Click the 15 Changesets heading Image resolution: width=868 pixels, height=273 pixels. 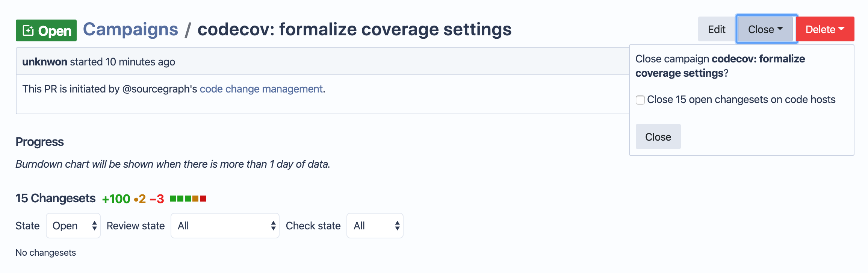point(56,198)
